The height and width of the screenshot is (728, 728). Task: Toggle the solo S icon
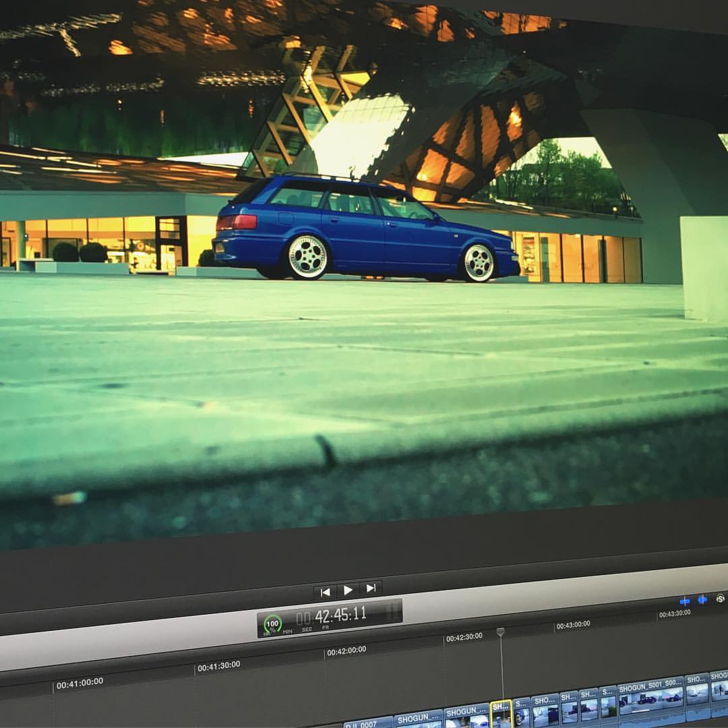pos(721,598)
